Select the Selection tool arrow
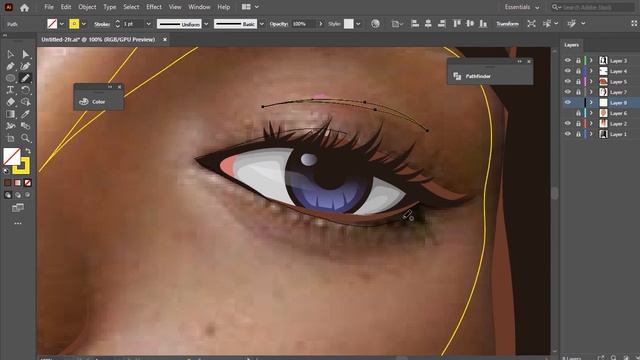Image resolution: width=640 pixels, height=360 pixels. (x=10, y=54)
